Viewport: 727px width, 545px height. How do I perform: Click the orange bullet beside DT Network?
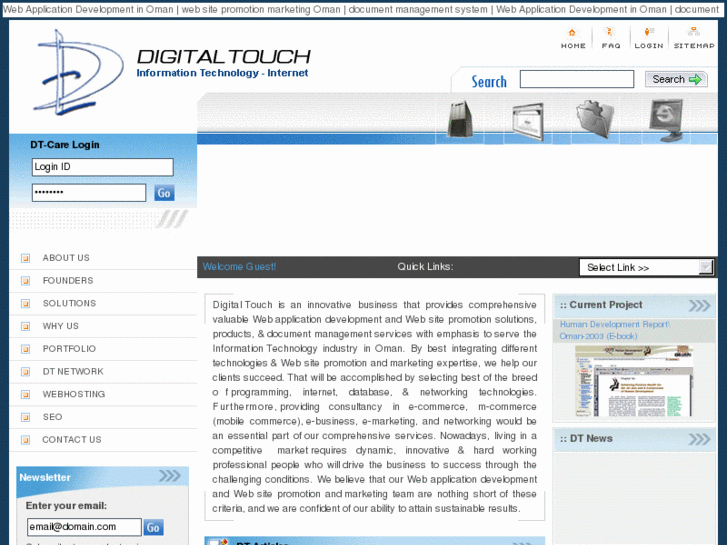click(26, 372)
